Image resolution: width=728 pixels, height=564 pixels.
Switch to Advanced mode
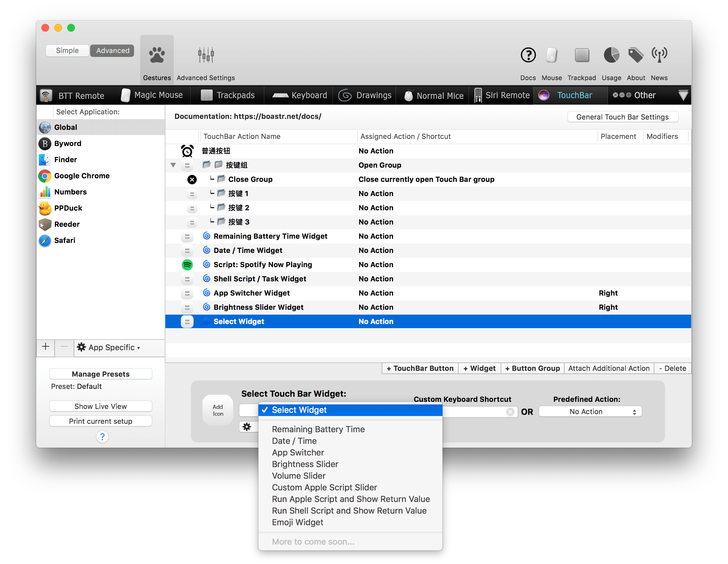click(x=113, y=51)
